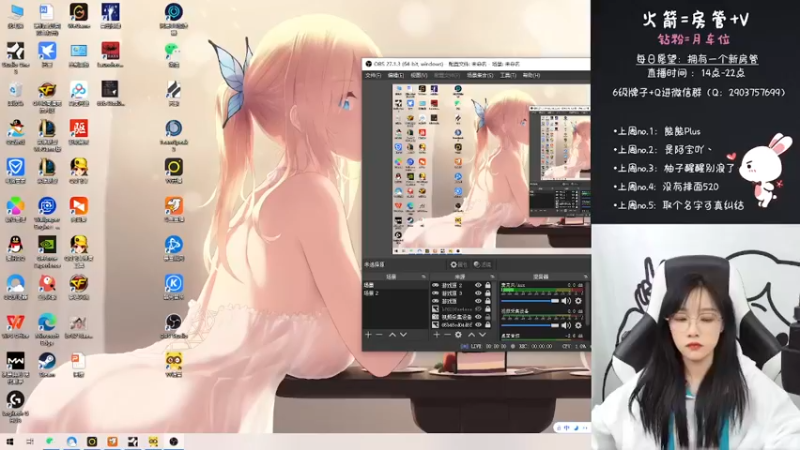Select the first scene 场景 in Scenes list
Image resolution: width=800 pixels, height=450 pixels.
[395, 286]
